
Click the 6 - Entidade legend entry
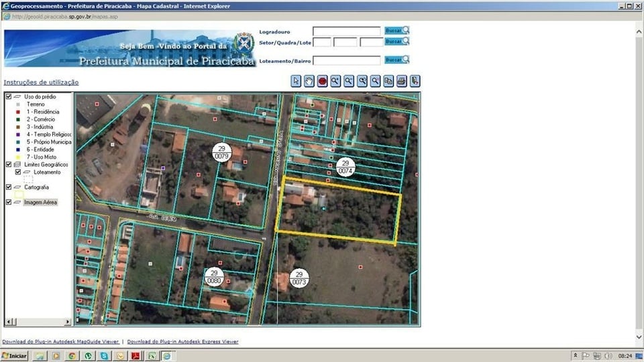pyautogui.click(x=40, y=149)
